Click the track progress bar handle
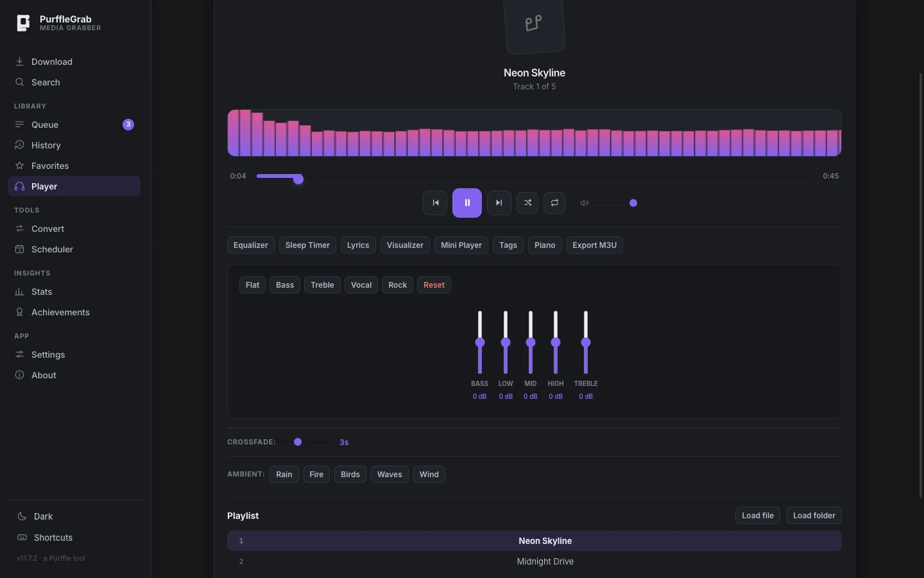 [x=298, y=179]
